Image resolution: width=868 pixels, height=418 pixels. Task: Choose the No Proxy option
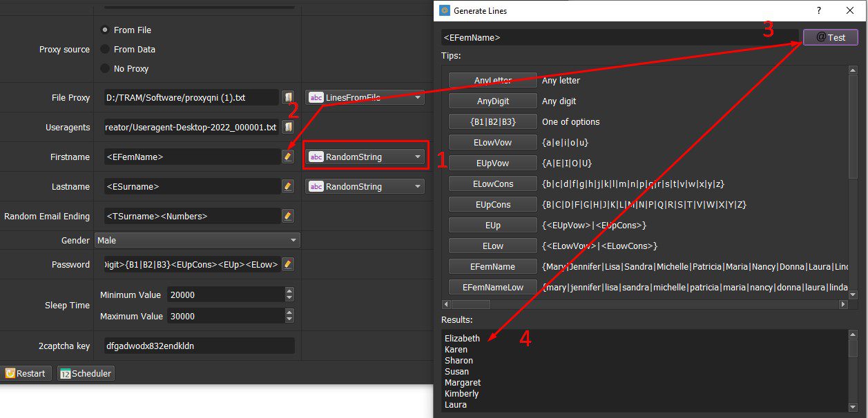[x=124, y=68]
